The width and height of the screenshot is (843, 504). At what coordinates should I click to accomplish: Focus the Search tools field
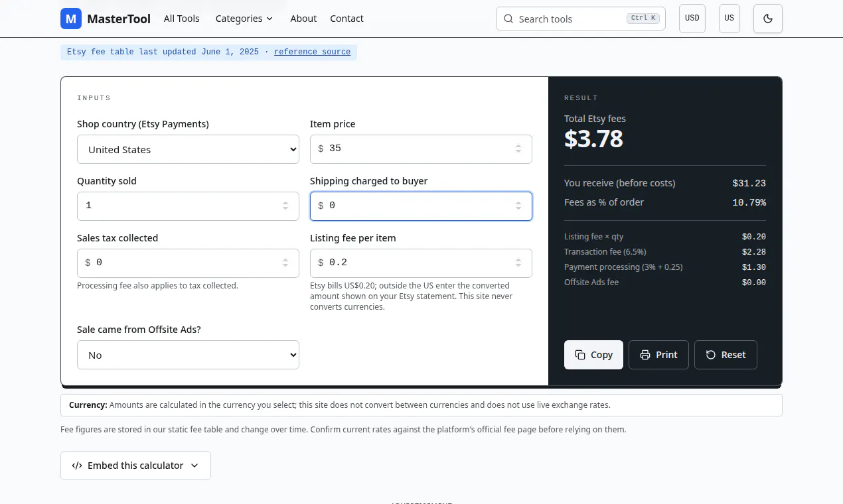[581, 19]
